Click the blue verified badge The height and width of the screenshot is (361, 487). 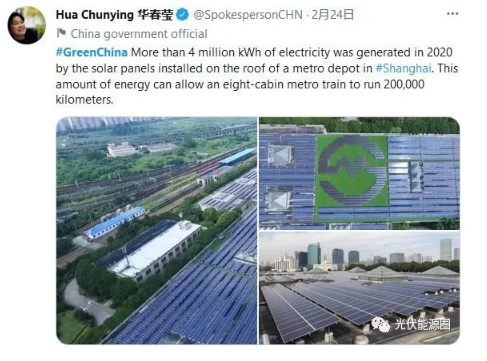click(x=182, y=15)
